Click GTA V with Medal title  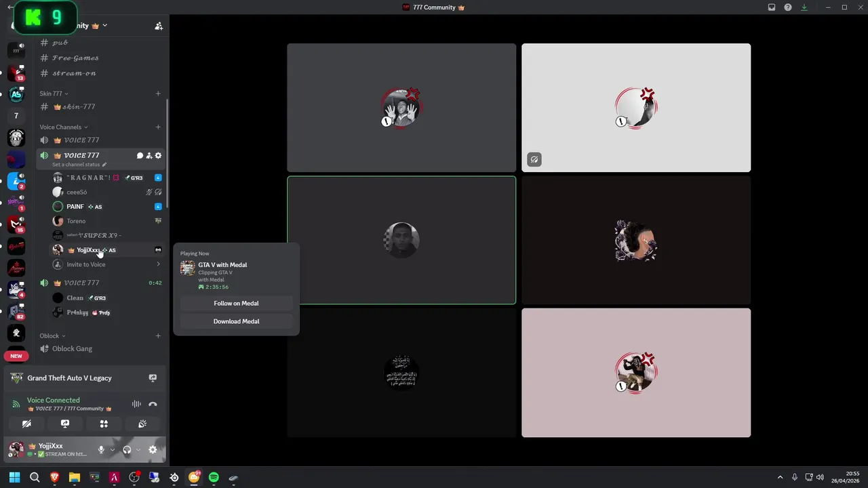[x=222, y=265]
